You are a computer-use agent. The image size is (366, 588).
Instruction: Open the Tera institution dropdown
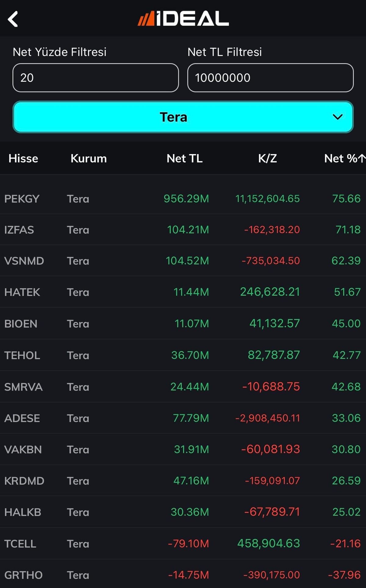(x=183, y=117)
